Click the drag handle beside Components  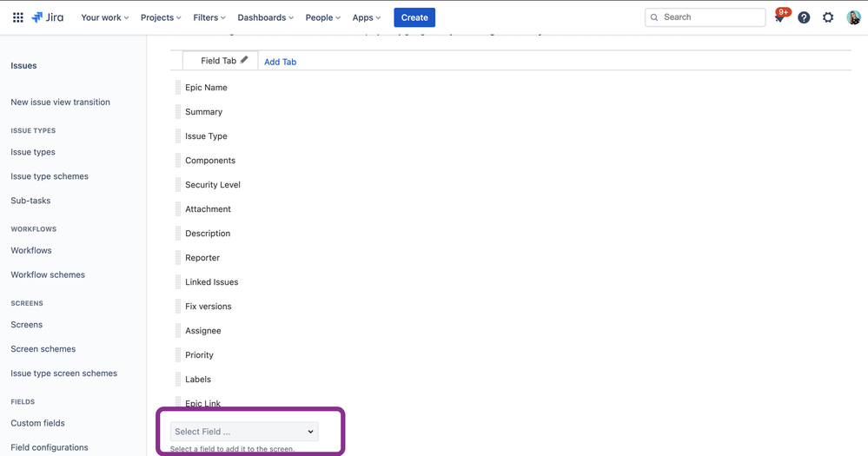click(178, 160)
